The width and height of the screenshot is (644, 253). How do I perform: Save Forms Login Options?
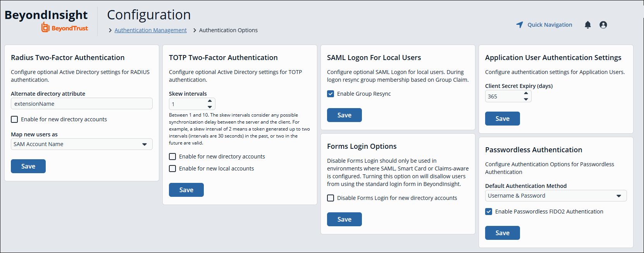tap(344, 219)
